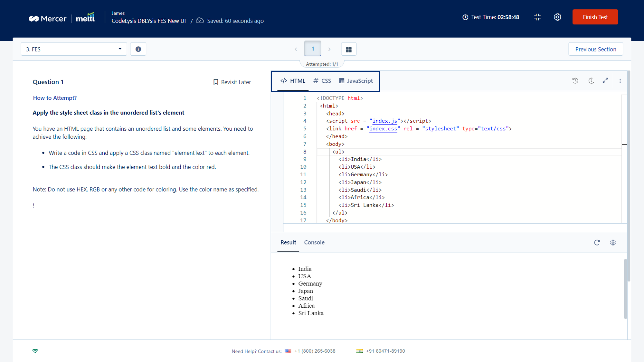Go to previous question arrow
This screenshot has width=644, height=362.
tap(296, 49)
